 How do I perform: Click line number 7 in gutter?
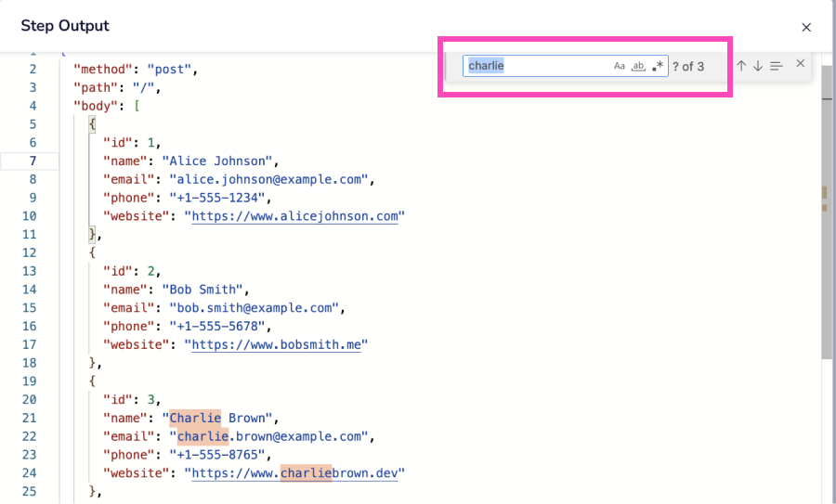pyautogui.click(x=33, y=161)
